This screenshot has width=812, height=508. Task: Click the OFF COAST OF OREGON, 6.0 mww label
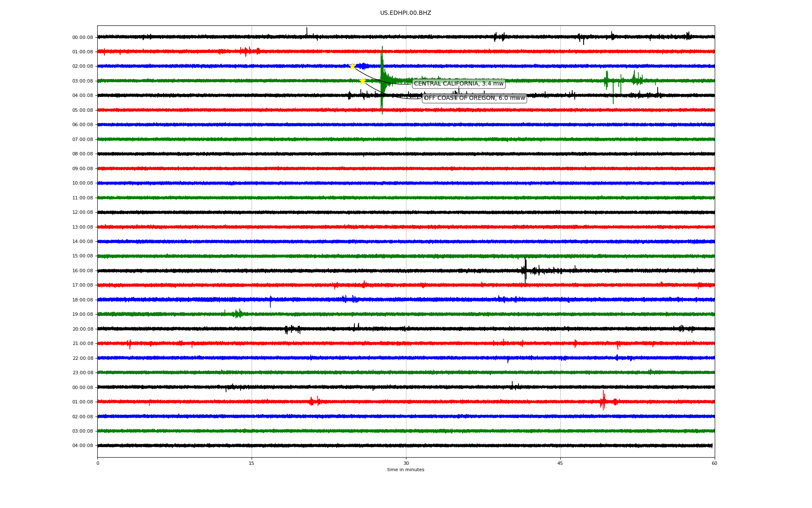coord(474,98)
